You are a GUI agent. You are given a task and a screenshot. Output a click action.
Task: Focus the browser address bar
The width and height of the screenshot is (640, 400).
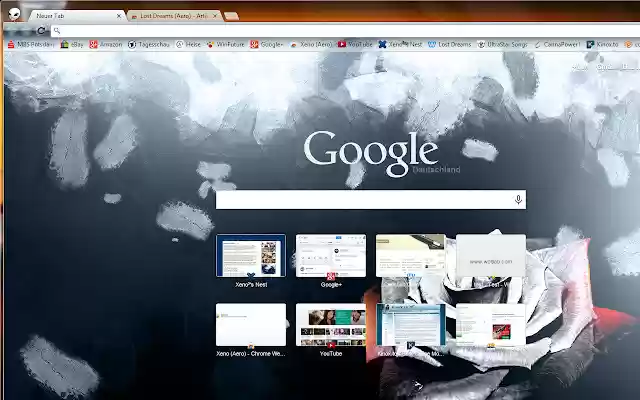[x=345, y=31]
